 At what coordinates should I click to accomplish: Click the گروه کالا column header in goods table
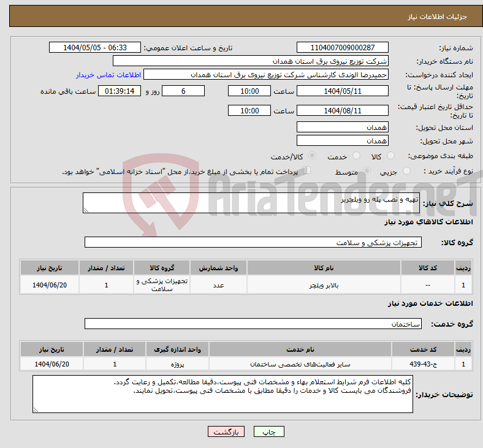[162, 268]
